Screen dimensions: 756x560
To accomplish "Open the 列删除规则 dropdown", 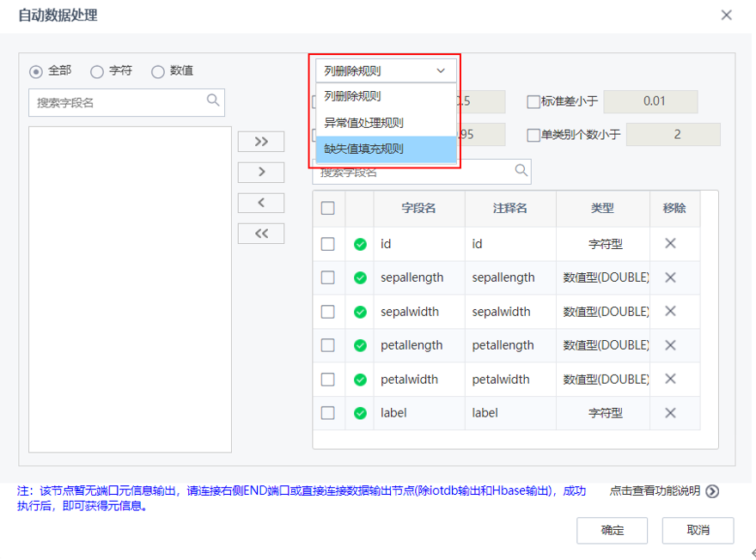I will point(385,70).
